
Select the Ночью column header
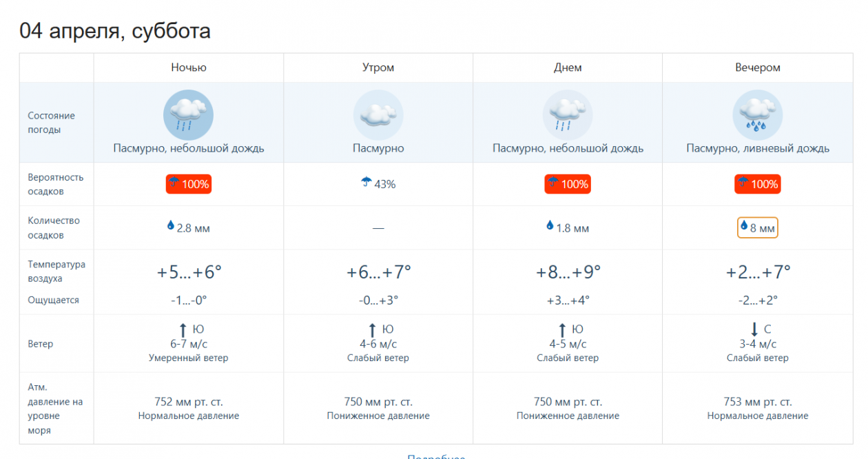(189, 68)
